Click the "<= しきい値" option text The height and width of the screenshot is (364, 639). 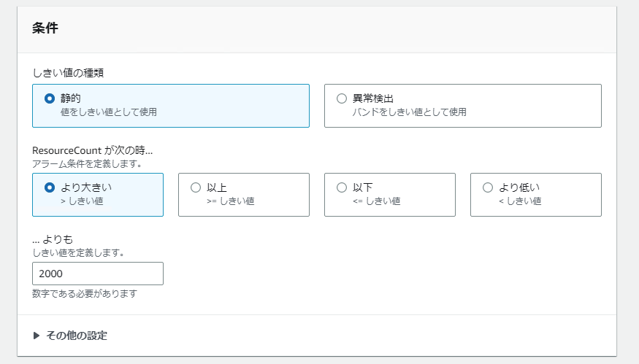[376, 201]
